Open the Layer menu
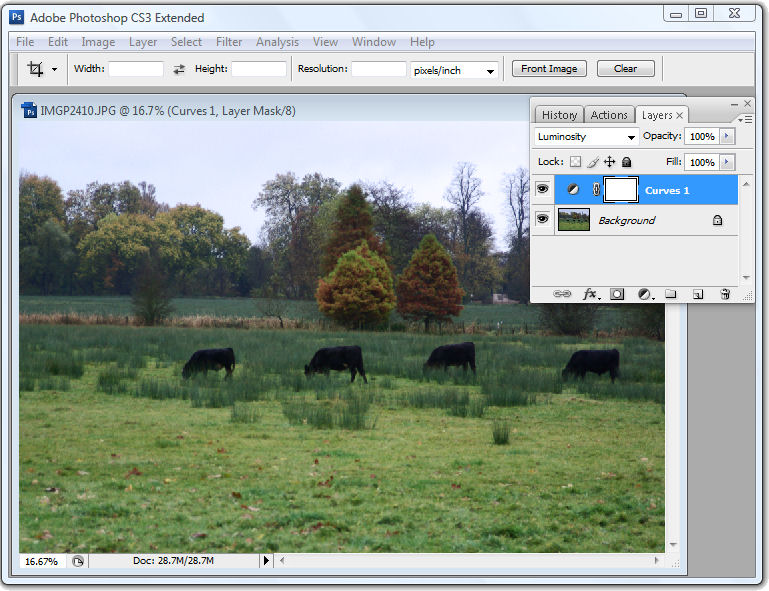Viewport: 769px width, 591px height. (143, 42)
